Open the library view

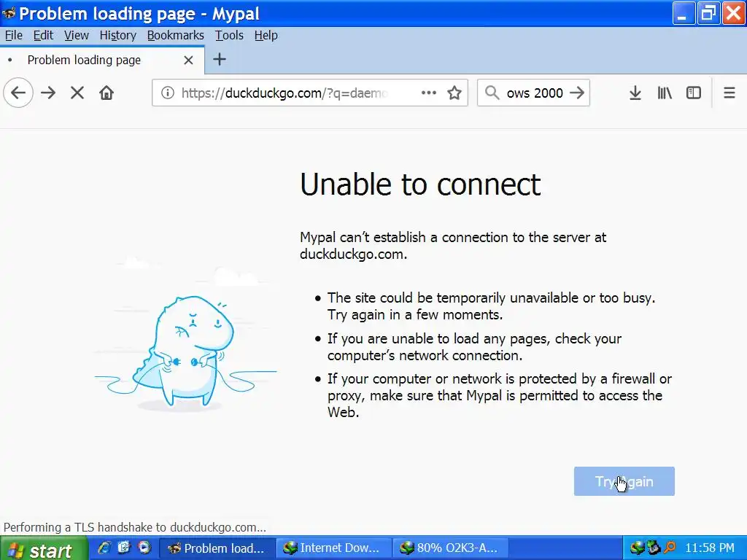[x=665, y=93]
